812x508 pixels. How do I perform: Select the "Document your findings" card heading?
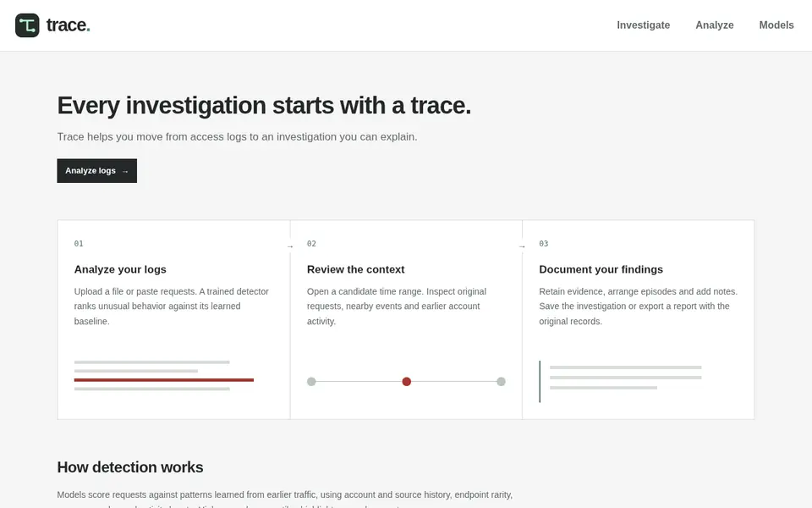click(601, 269)
